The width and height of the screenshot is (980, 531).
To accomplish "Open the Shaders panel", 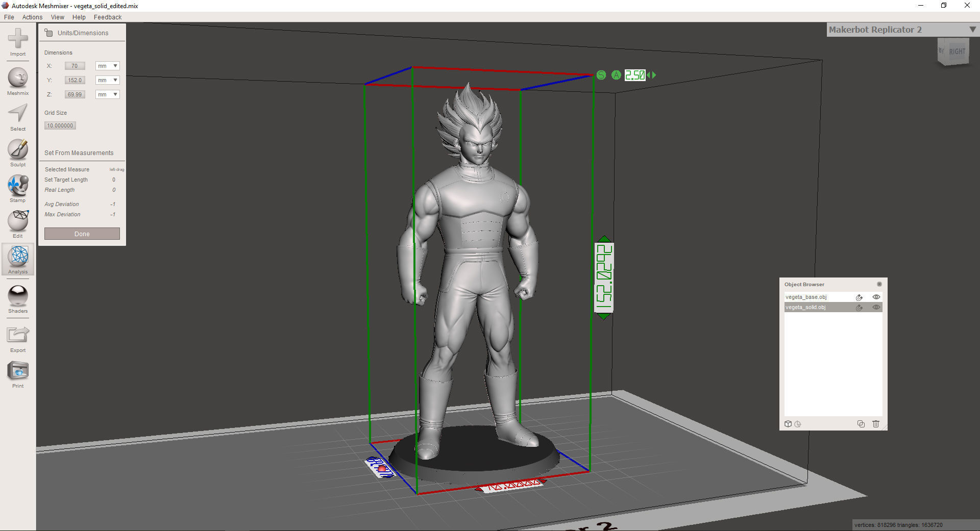I will [18, 299].
